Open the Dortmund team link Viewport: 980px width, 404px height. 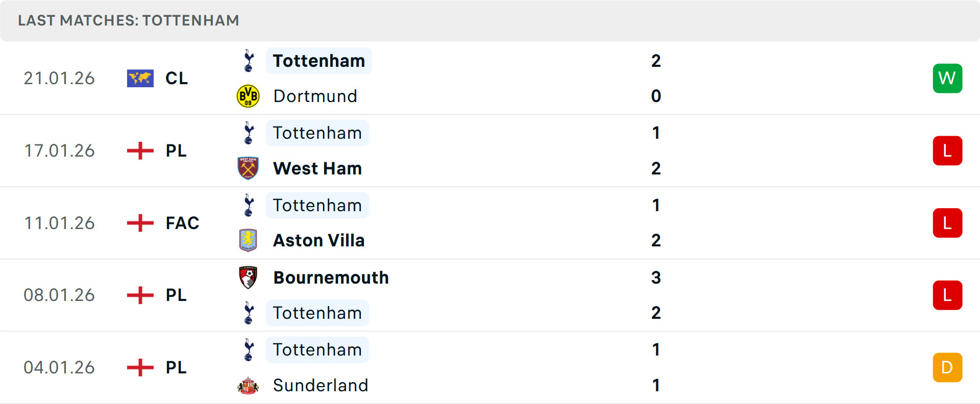click(x=315, y=96)
